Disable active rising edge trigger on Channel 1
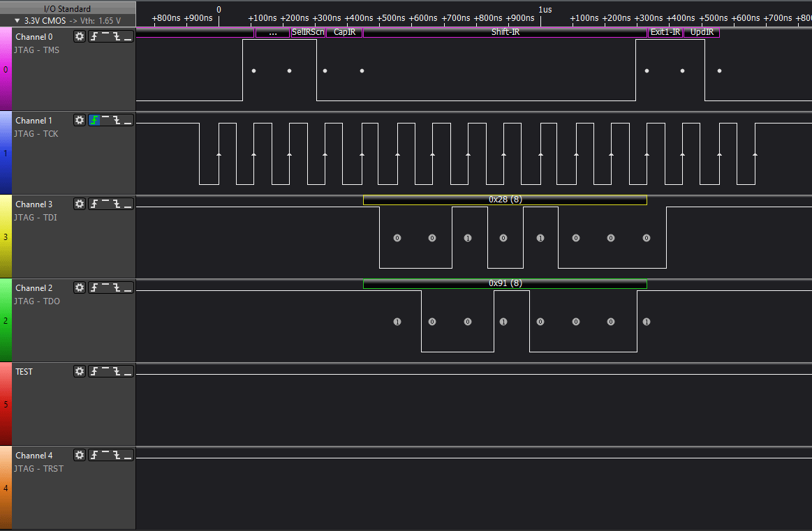The width and height of the screenshot is (812, 531). coord(95,120)
